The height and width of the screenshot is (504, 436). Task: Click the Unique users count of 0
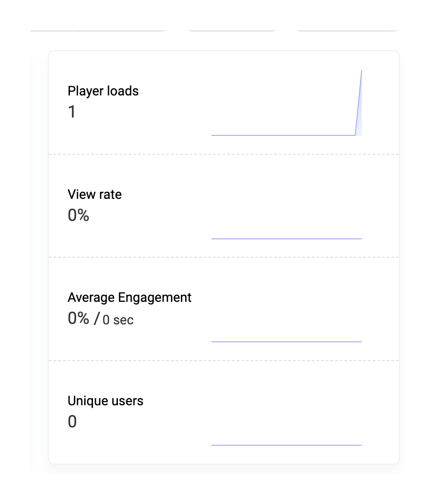72,422
